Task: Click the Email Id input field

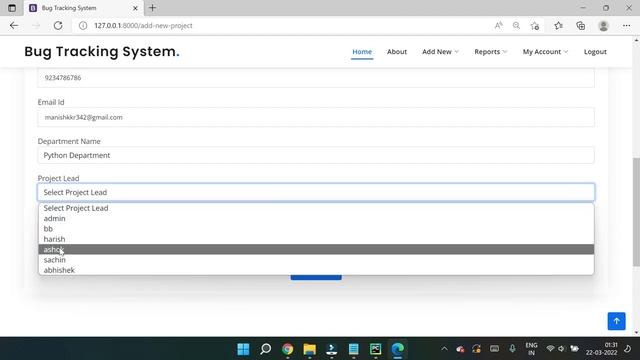Action: [316, 118]
